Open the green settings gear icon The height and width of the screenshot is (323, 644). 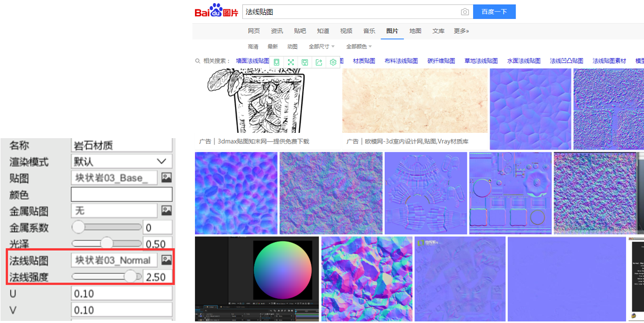click(333, 62)
